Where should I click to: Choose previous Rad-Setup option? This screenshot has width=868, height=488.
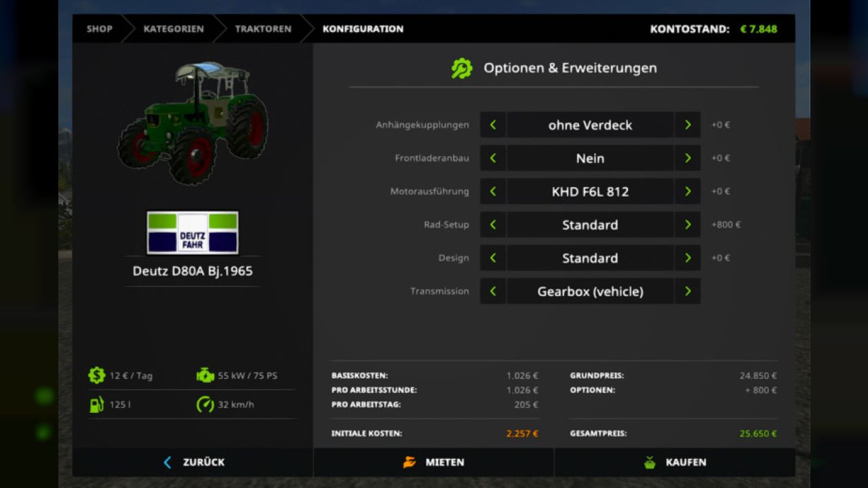493,224
